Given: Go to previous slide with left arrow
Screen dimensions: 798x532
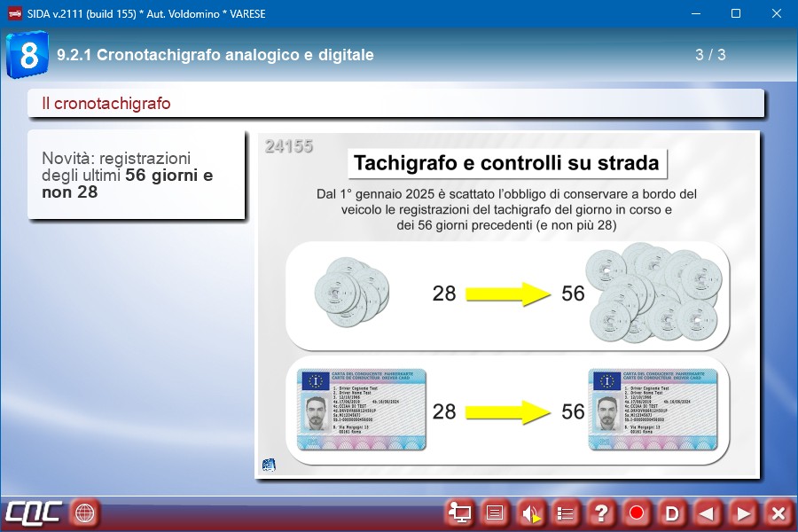Looking at the screenshot, I should pyautogui.click(x=708, y=512).
